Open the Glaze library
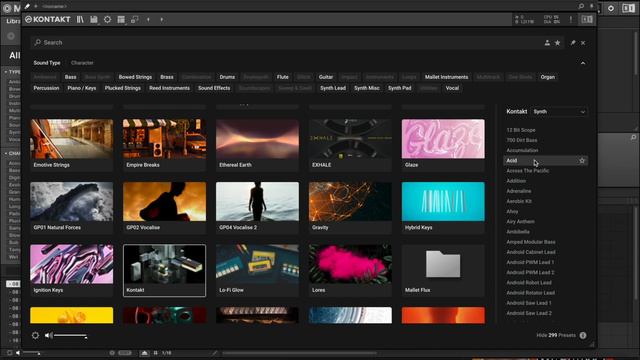The width and height of the screenshot is (640, 360). 443,144
